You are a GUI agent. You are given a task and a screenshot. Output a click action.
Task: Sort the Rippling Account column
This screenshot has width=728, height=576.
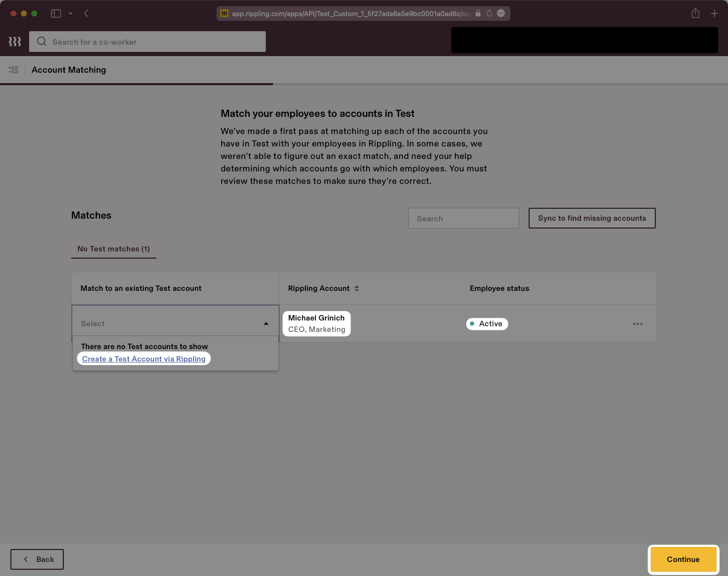(x=357, y=288)
